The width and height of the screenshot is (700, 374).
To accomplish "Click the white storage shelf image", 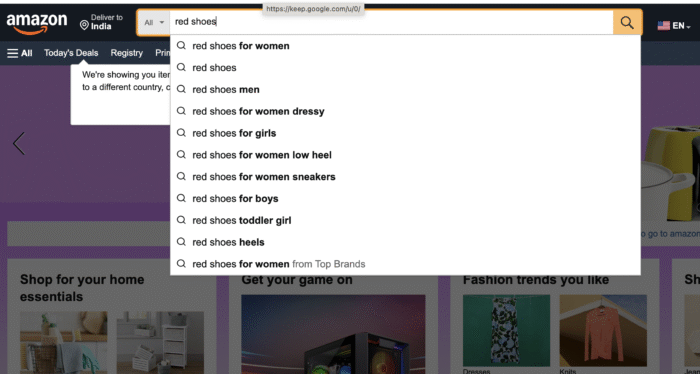I will coord(160,343).
